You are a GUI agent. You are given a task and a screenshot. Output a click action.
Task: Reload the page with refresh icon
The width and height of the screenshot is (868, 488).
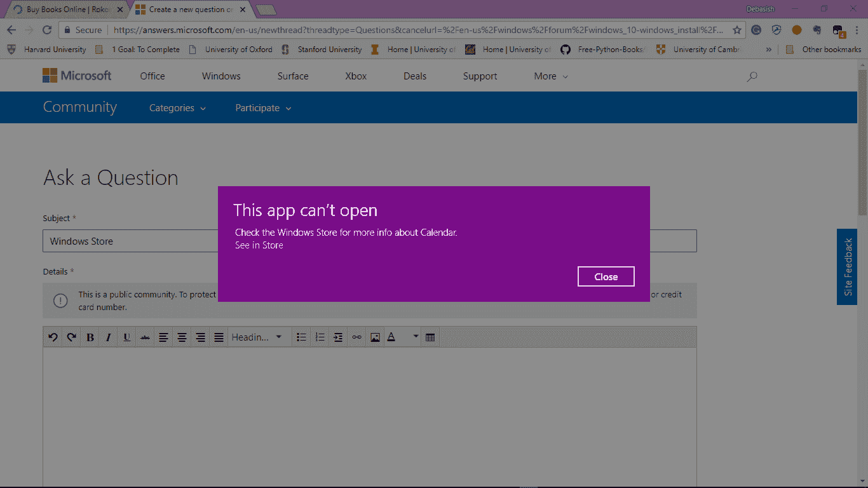[47, 30]
